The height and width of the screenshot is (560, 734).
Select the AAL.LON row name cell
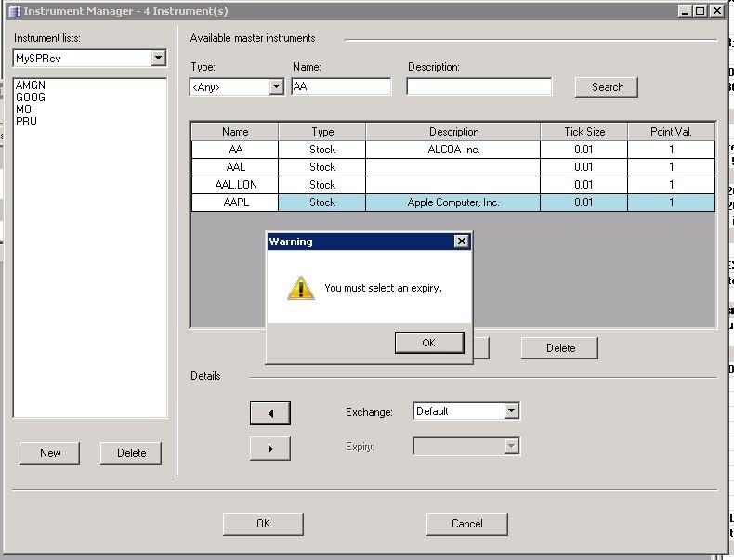tap(235, 185)
